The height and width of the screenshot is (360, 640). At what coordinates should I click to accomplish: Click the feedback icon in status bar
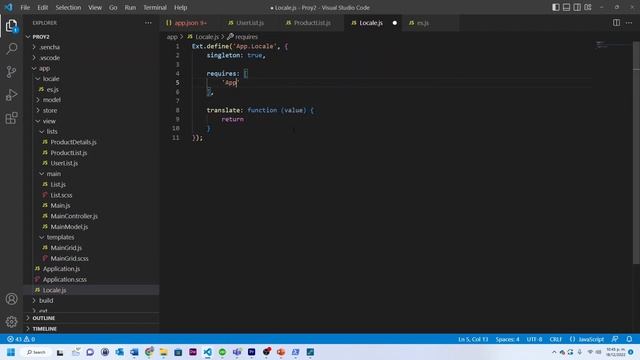615,339
